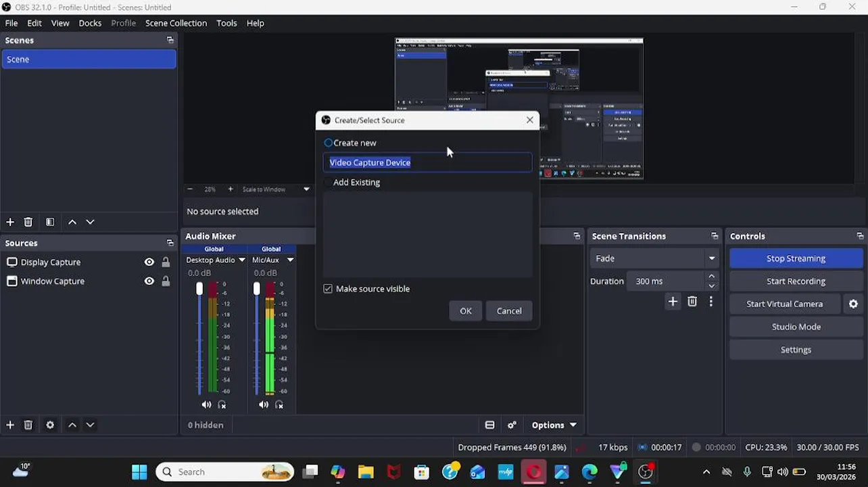Open the File menu
The width and height of the screenshot is (868, 487).
point(11,23)
